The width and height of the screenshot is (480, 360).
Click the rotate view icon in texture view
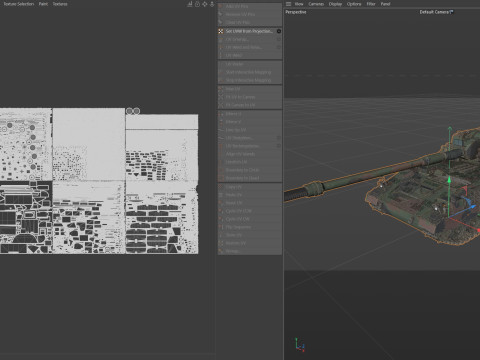(197, 4)
